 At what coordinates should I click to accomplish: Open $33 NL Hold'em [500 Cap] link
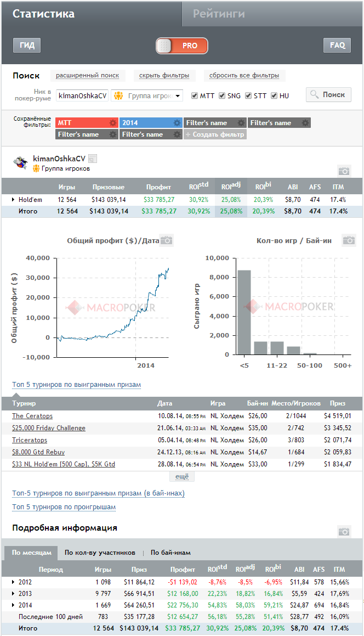tap(64, 464)
